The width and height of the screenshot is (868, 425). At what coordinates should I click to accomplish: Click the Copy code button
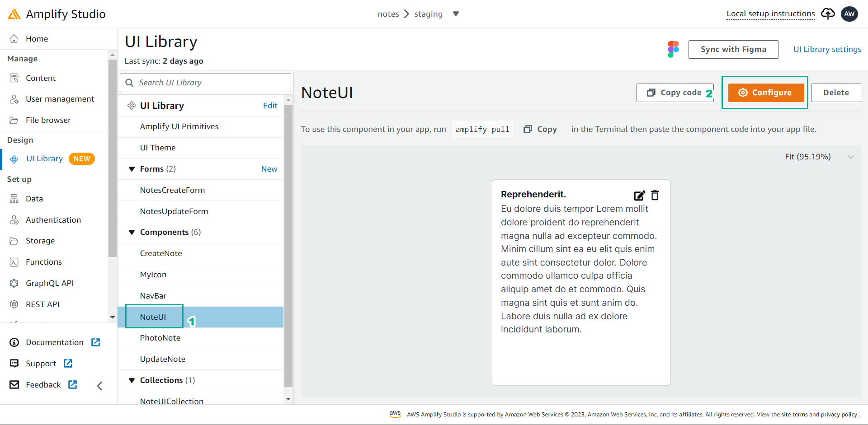(x=675, y=93)
